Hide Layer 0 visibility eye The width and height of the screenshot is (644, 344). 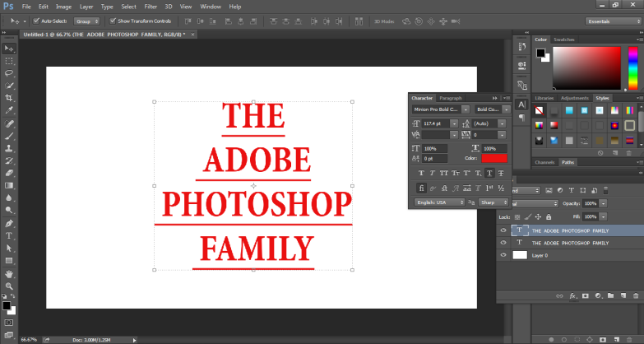(x=503, y=255)
